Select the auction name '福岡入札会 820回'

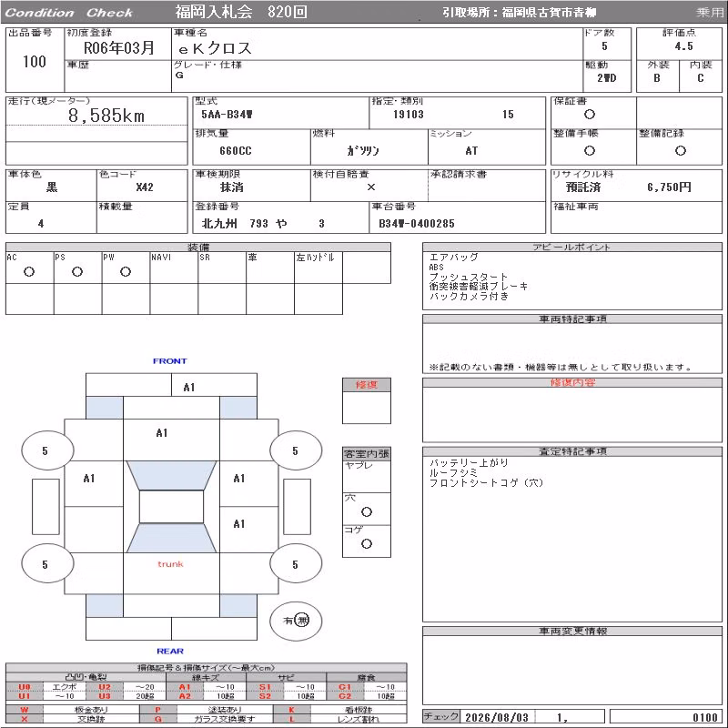(x=241, y=12)
